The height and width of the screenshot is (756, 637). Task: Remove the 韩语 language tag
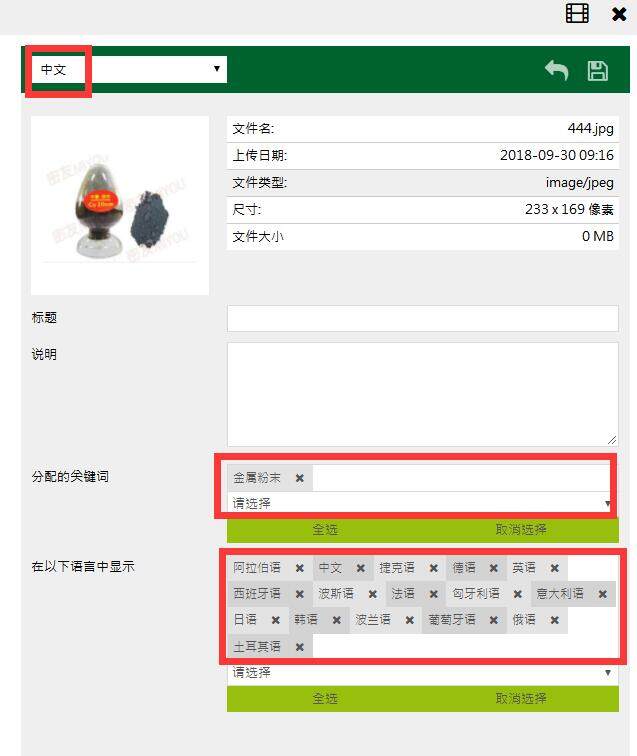(337, 620)
